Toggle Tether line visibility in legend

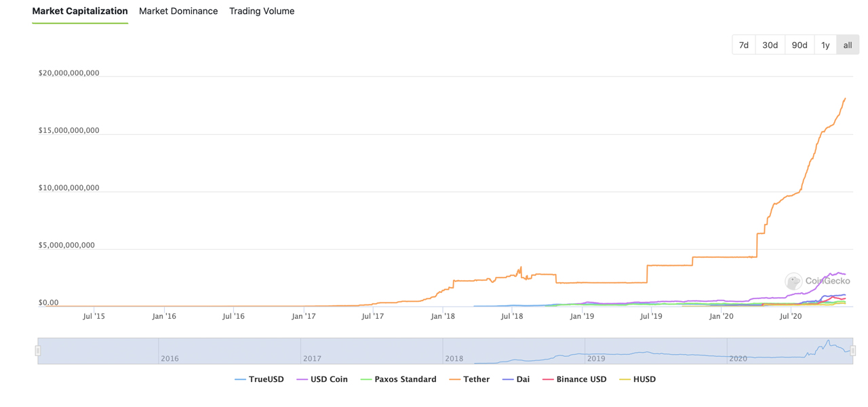[469, 379]
